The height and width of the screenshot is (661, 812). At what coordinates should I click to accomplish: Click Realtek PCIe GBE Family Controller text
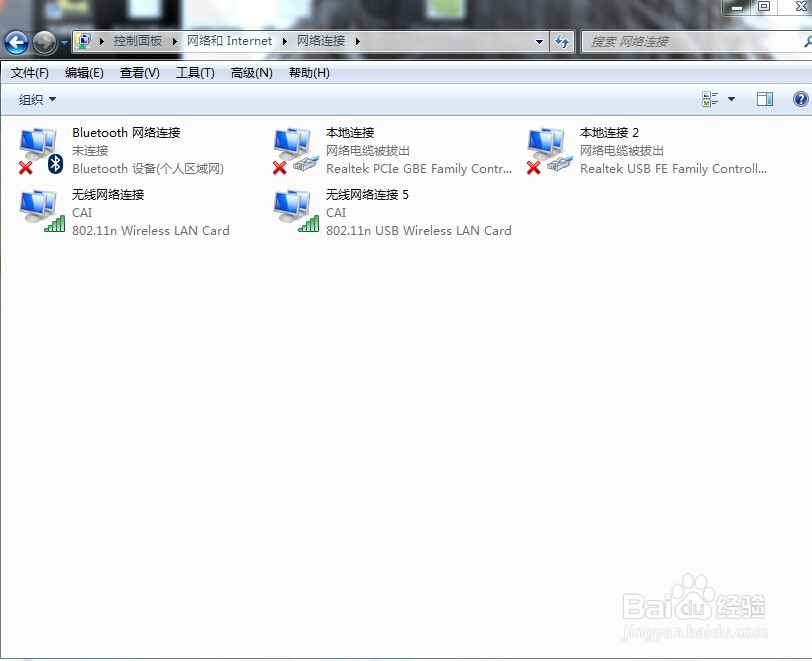tap(419, 169)
